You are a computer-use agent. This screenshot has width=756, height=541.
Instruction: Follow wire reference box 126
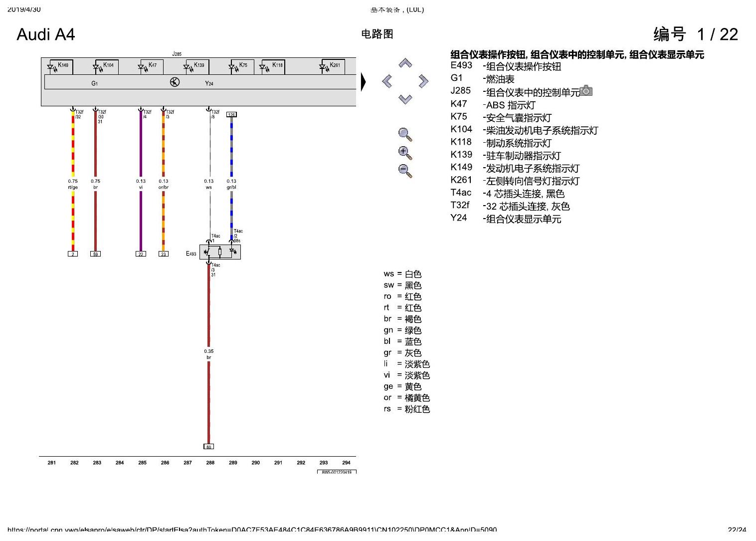231,114
